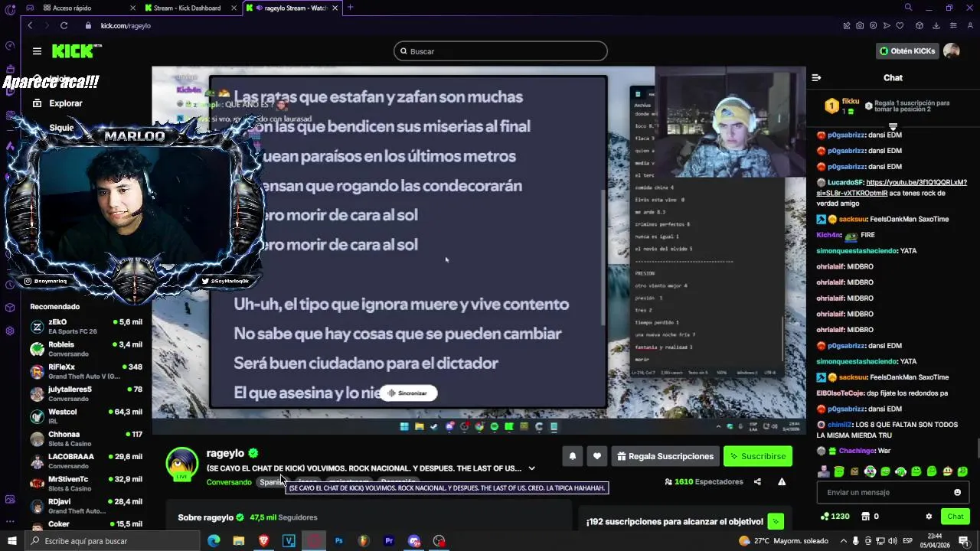Image resolution: width=980 pixels, height=551 pixels.
Task: Click the share stream icon
Action: coord(757,482)
